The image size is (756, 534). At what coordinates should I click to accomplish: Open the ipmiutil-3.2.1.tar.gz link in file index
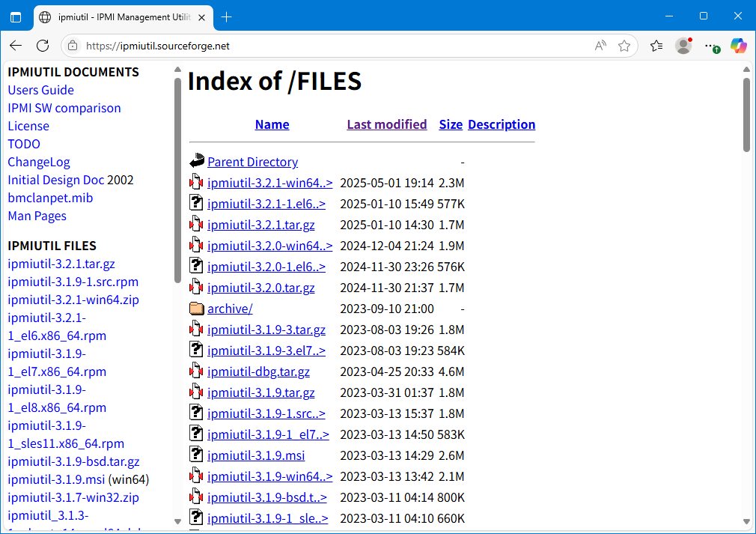tap(260, 225)
